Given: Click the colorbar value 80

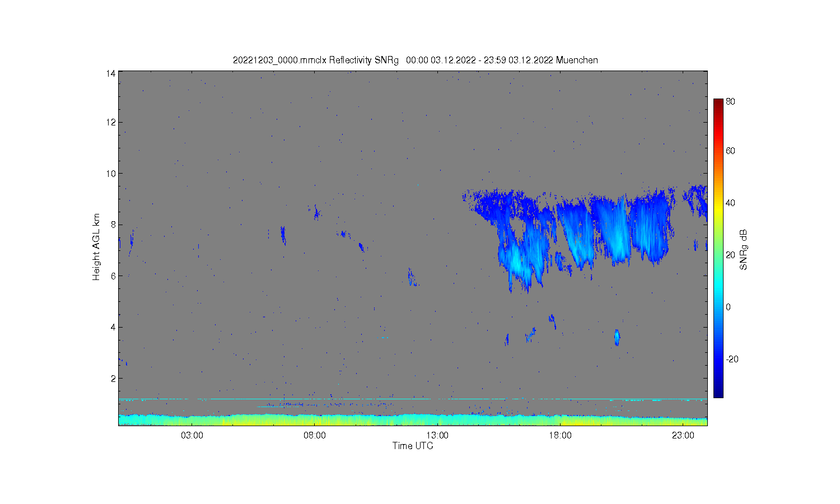Looking at the screenshot, I should (x=730, y=102).
